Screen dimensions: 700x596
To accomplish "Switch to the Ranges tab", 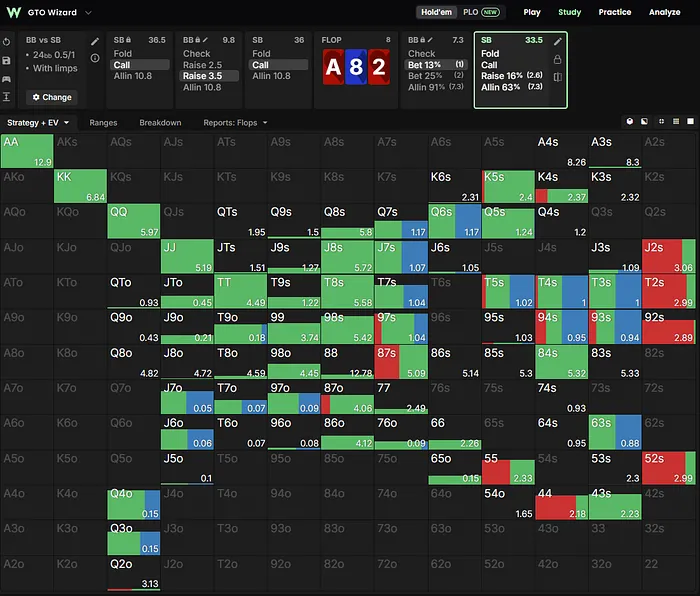I will pyautogui.click(x=103, y=123).
